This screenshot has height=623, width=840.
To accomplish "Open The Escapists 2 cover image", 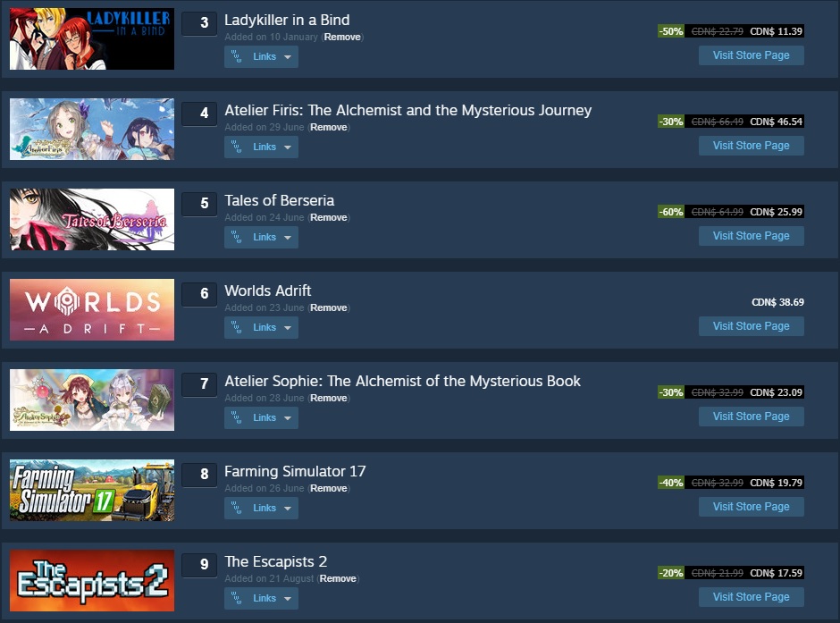I will click(x=92, y=581).
